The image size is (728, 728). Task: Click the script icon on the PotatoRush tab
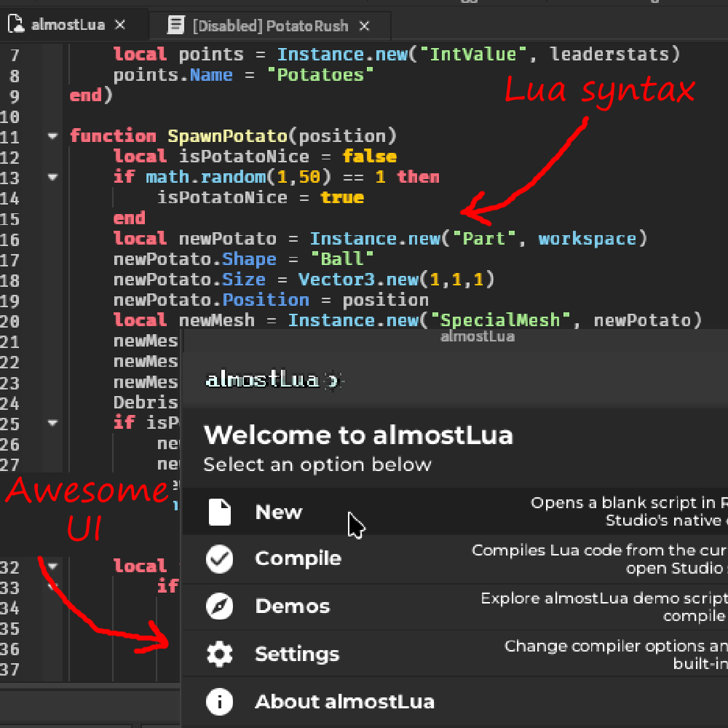tap(175, 25)
